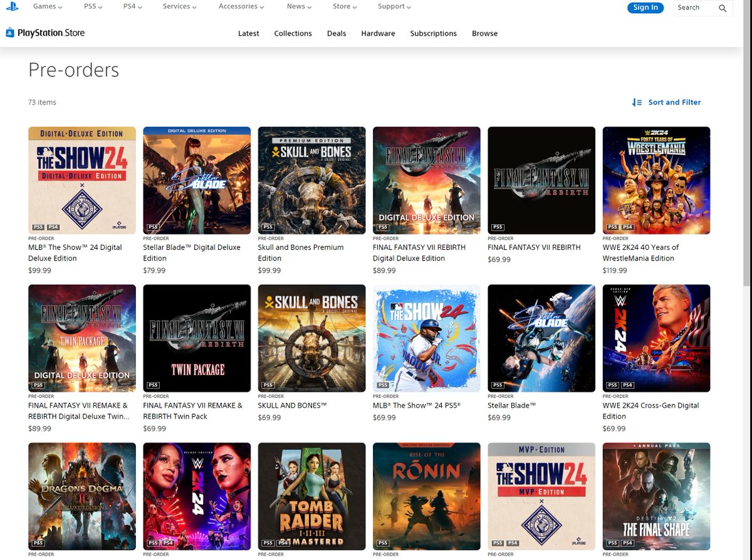This screenshot has height=560, width=752.
Task: Click FINAL FANTASY VII REBIRTH $69.99 title link
Action: point(534,247)
